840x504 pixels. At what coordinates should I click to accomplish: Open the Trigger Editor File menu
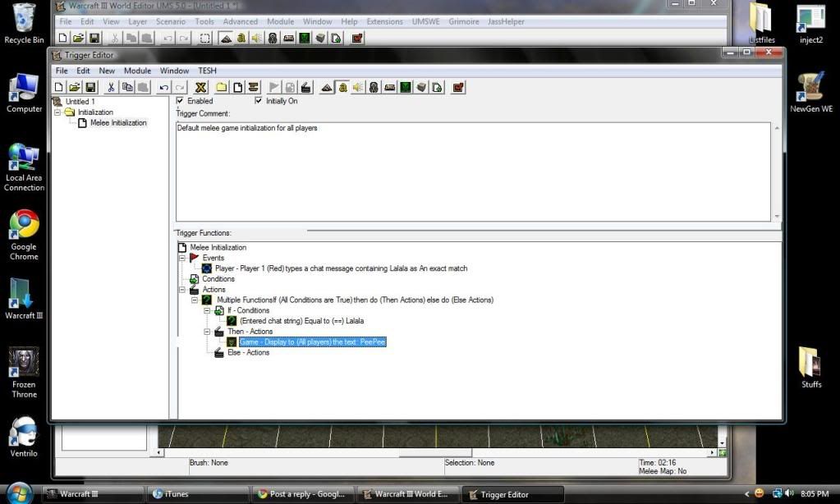pos(62,71)
